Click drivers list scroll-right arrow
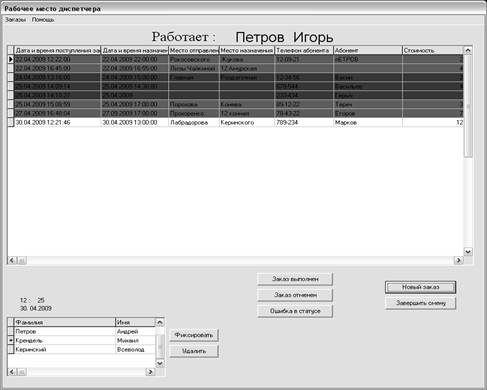Viewport: 487px width, 390px height. tap(150, 372)
